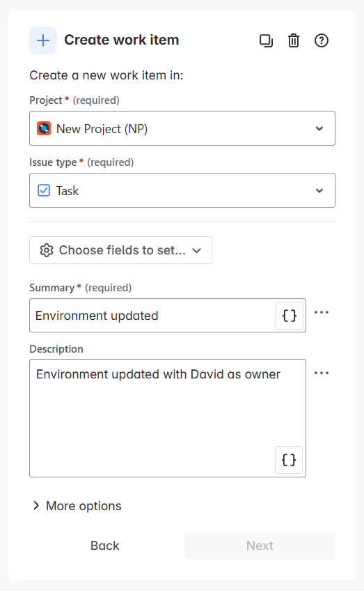
Task: Open more actions menu beside Summary
Action: click(x=322, y=312)
